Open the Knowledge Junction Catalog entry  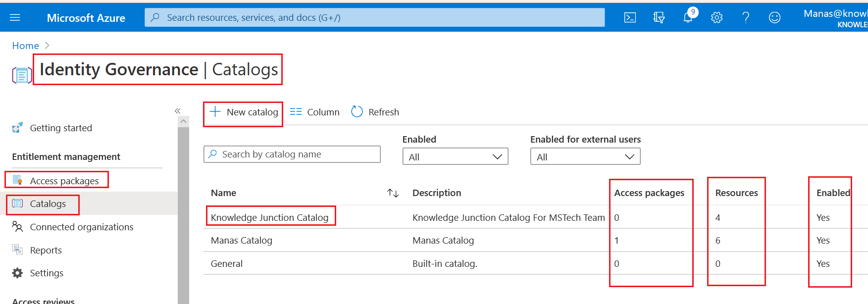269,217
